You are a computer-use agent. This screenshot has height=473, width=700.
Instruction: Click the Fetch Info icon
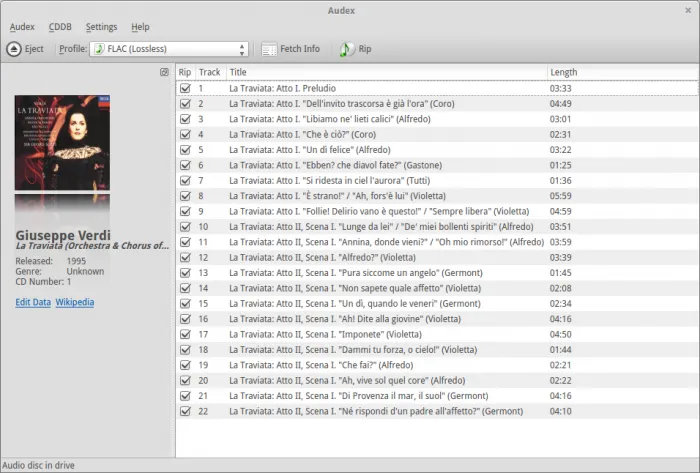pos(269,49)
